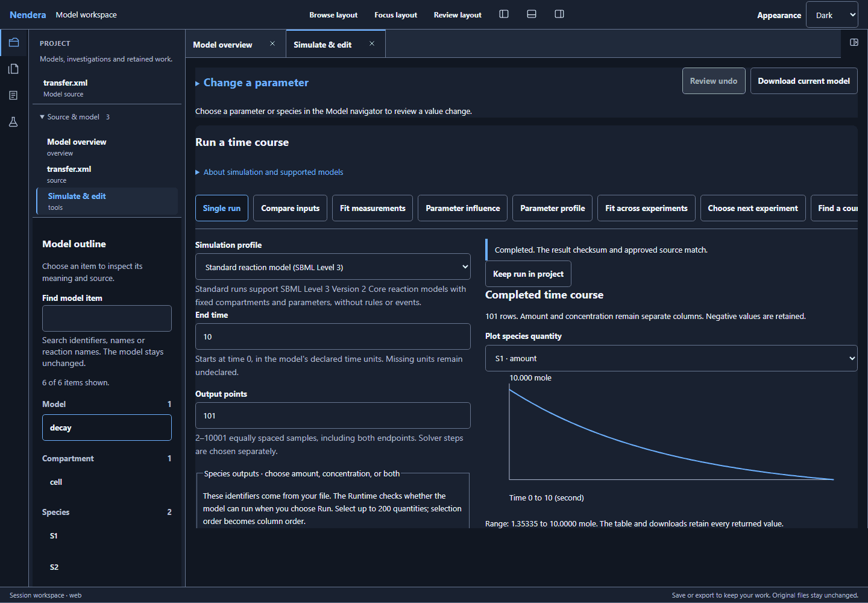Click Download current model button
Image resolution: width=868 pixels, height=603 pixels.
(x=804, y=81)
